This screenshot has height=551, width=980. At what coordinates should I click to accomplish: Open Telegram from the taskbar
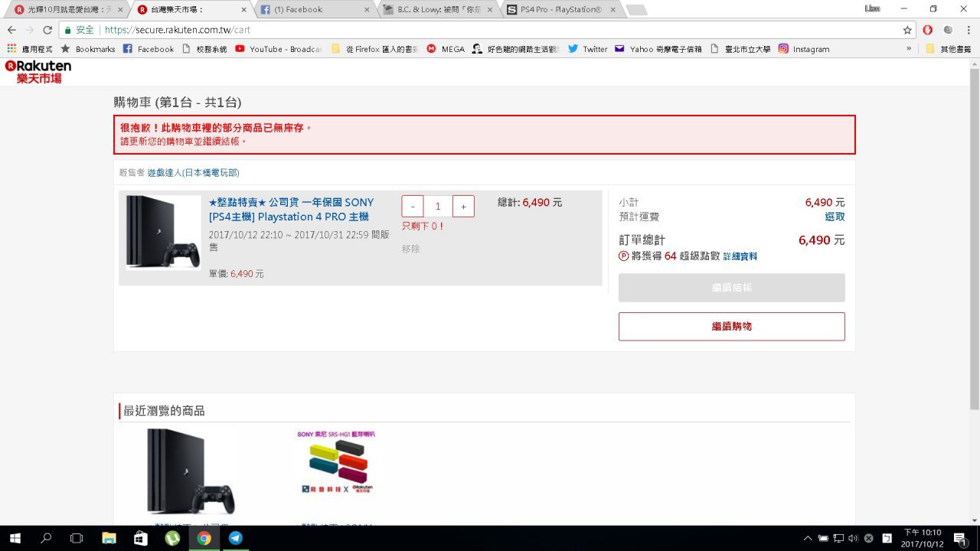(x=235, y=538)
